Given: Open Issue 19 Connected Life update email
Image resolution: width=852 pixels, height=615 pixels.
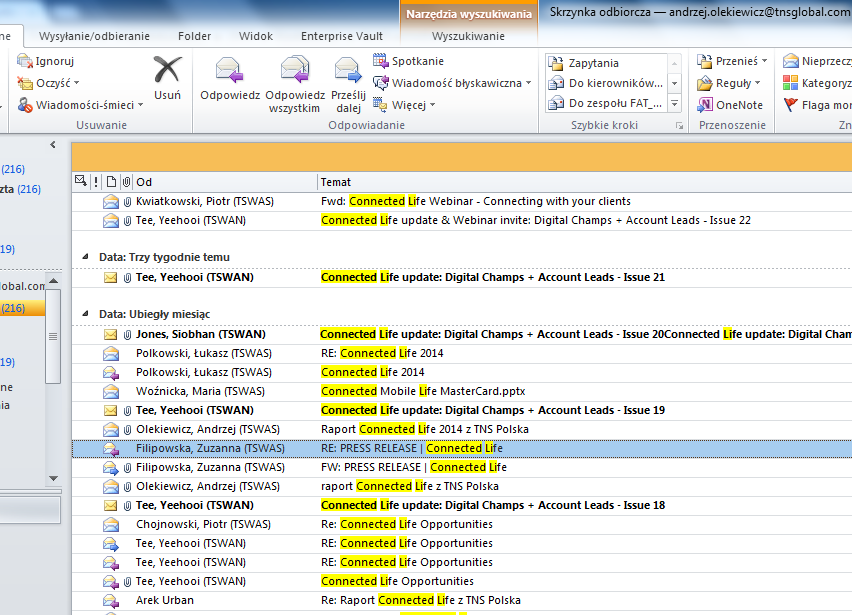Looking at the screenshot, I should pos(462,411).
